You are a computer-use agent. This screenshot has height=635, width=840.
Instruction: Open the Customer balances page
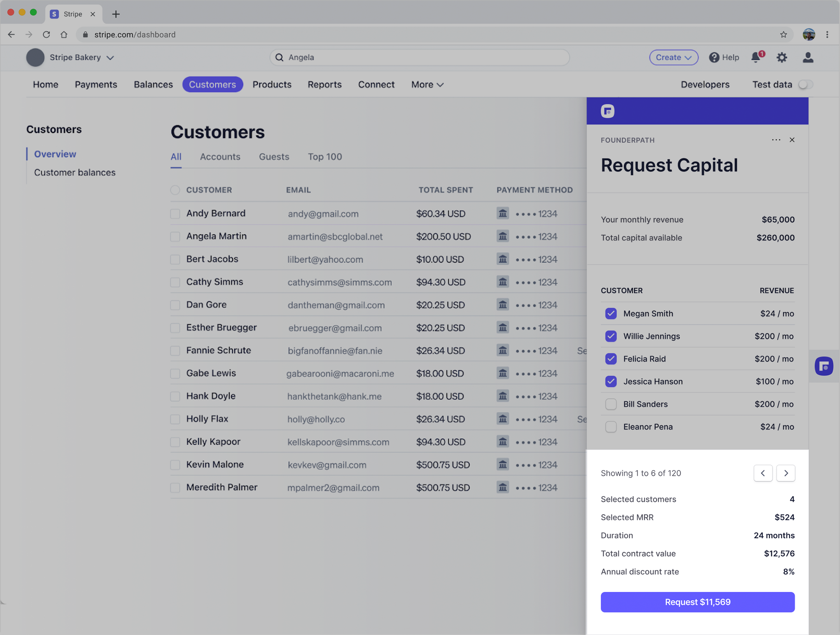coord(75,172)
